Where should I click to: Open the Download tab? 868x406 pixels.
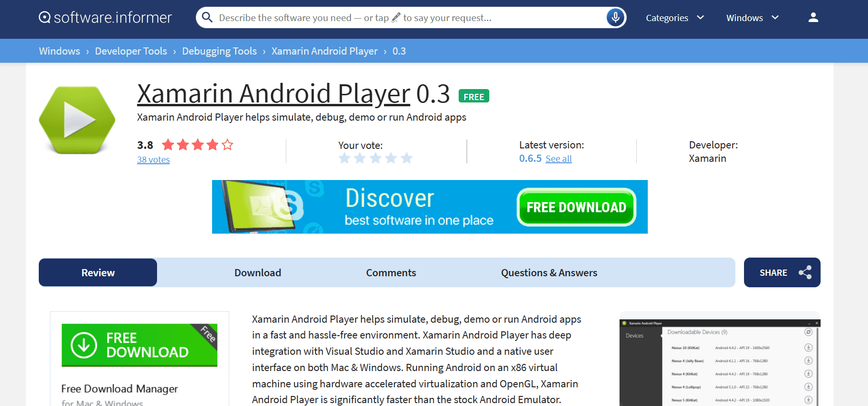(258, 272)
